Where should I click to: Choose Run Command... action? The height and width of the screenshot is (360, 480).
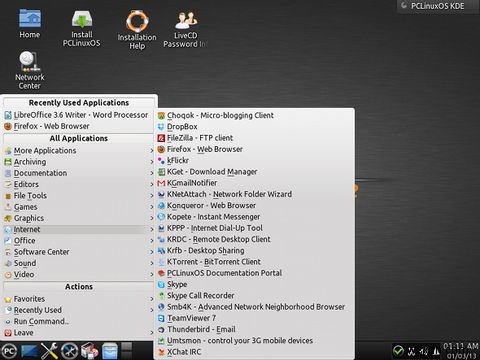click(79, 321)
